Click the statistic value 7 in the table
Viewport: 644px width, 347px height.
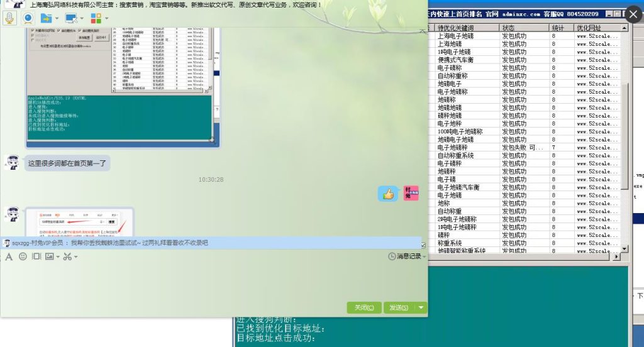553,148
